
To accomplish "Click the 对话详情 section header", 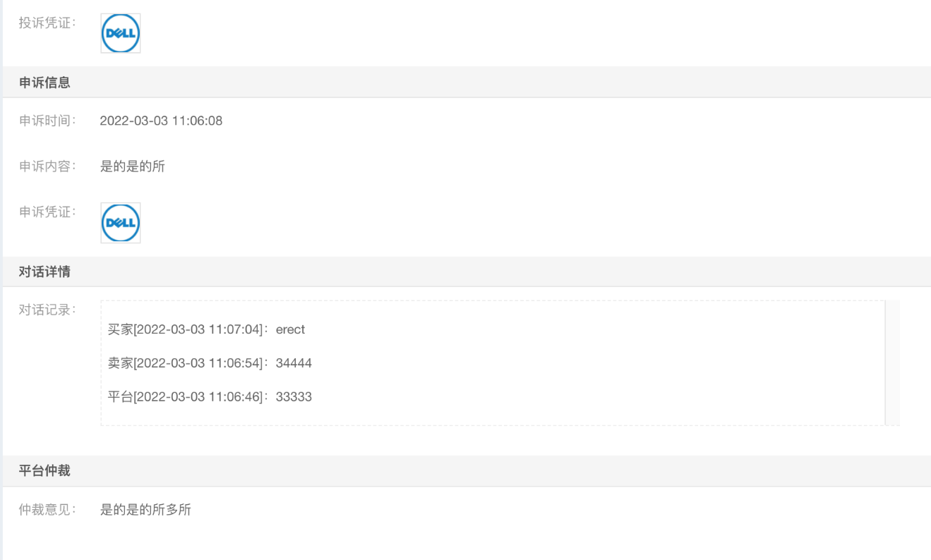I will pos(44,272).
